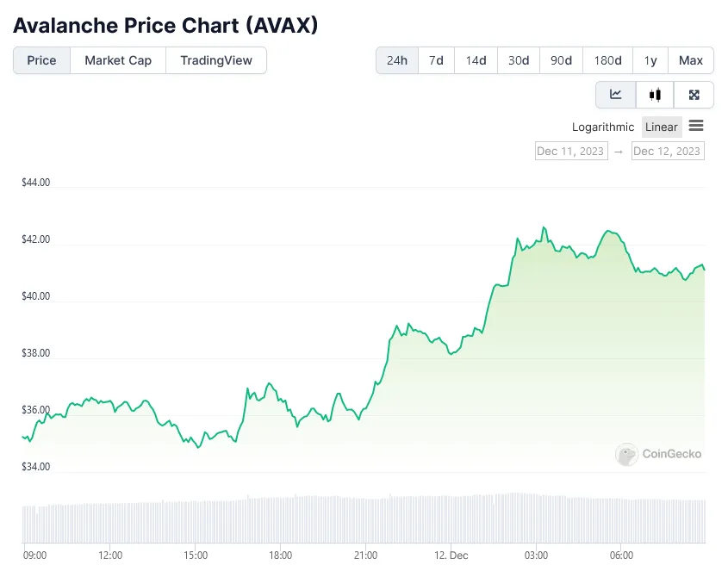Enable Logarithmic scale
Screen dimensions: 728x584
pos(602,127)
